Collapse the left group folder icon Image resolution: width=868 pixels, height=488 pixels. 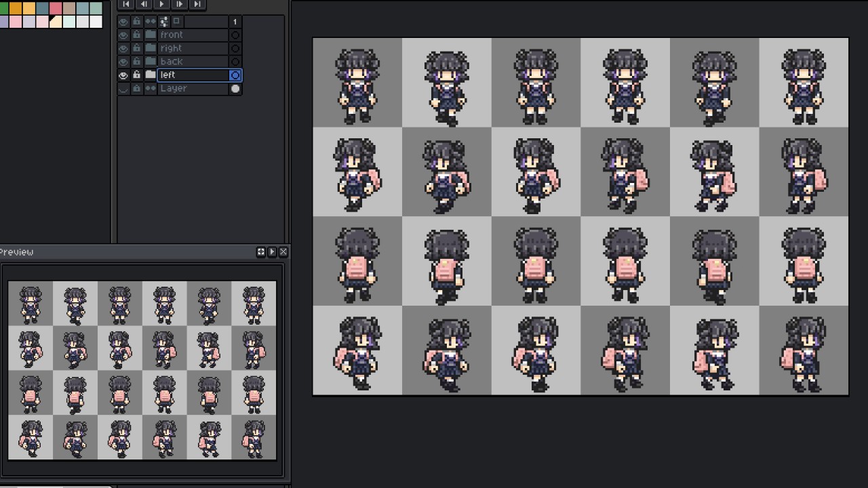pos(150,75)
